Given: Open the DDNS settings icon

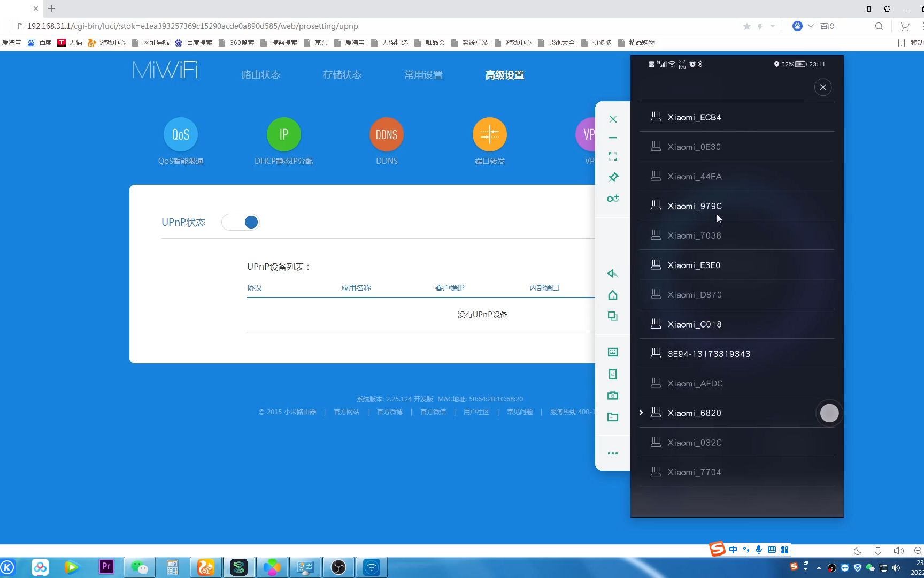Looking at the screenshot, I should [387, 134].
